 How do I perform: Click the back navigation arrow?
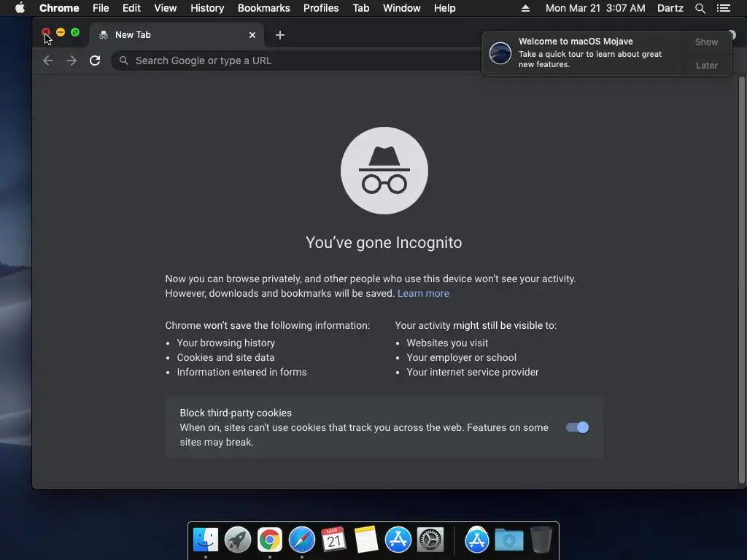(48, 61)
